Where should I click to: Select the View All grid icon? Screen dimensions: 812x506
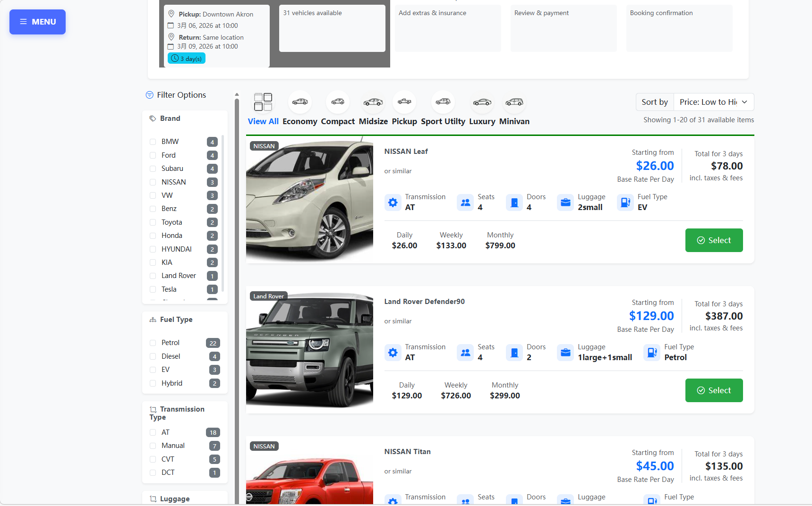coord(263,102)
